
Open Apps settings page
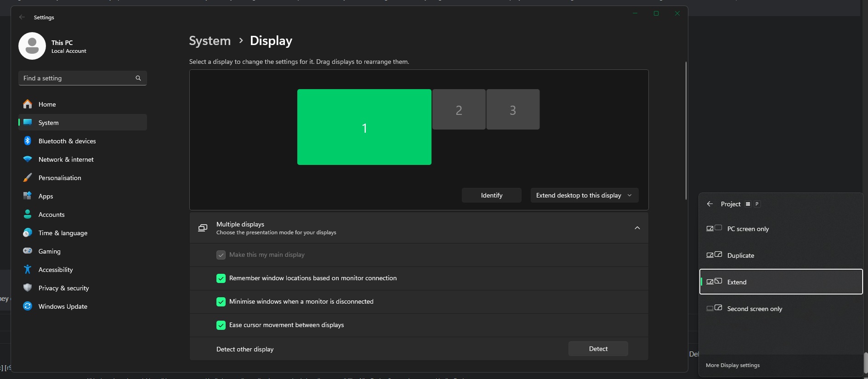pos(83,196)
